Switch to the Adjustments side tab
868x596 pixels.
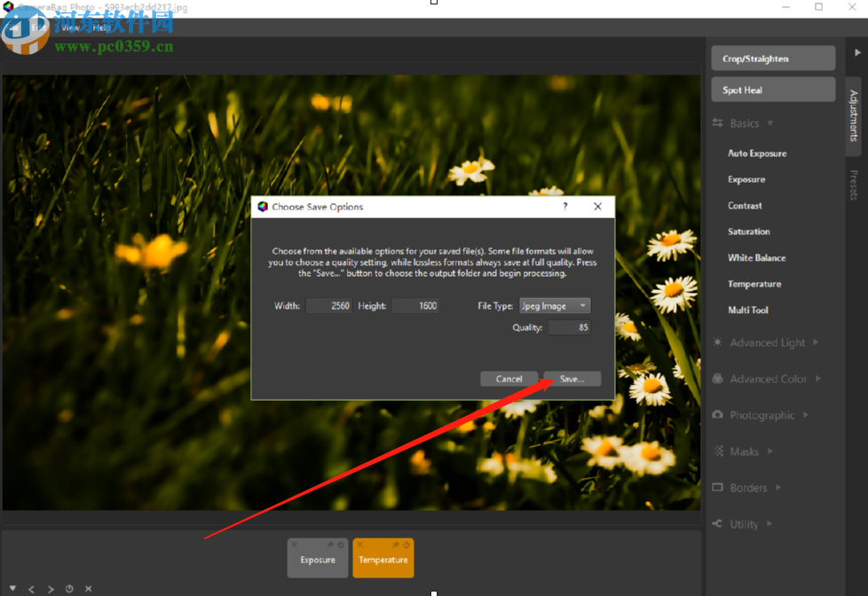(x=854, y=115)
